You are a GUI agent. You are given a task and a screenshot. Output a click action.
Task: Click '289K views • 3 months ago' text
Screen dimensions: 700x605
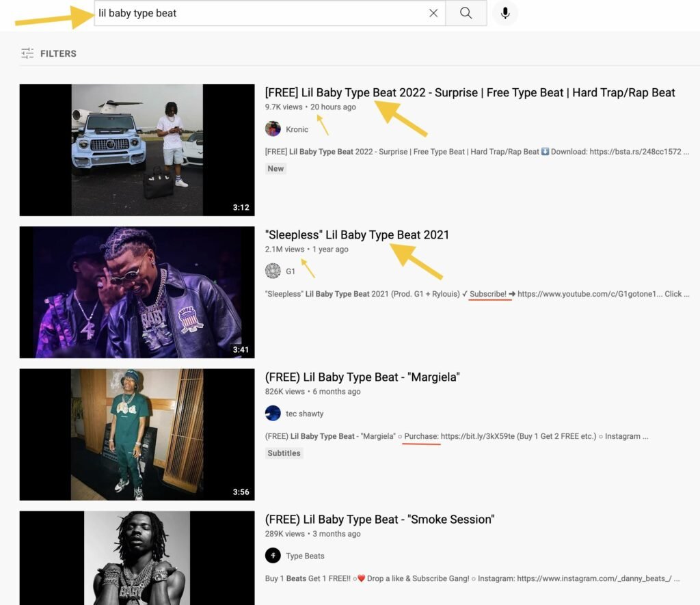click(312, 533)
